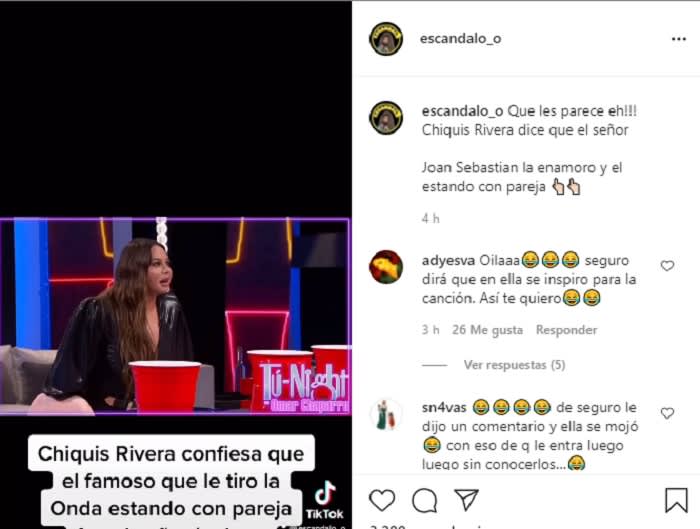Viewport: 700px width, 529px height.
Task: Like adyesva's comment with heart
Action: [667, 266]
